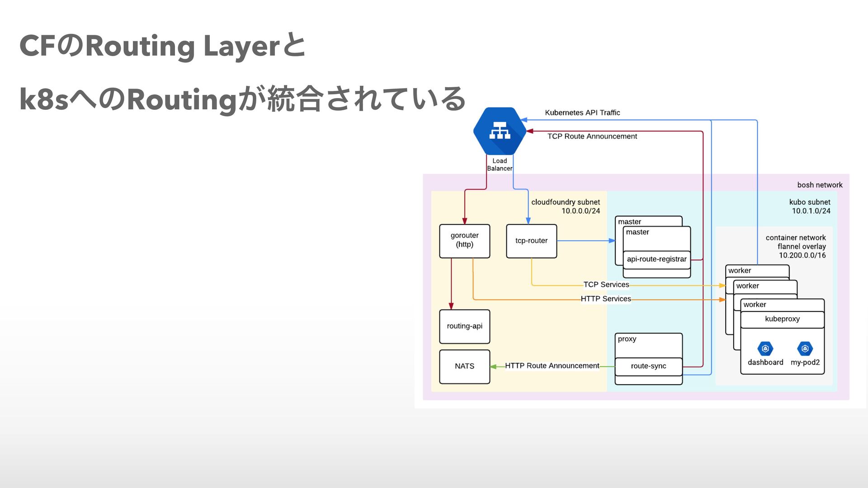
Task: Click the my-pod2 hexagon icon
Action: 805,349
